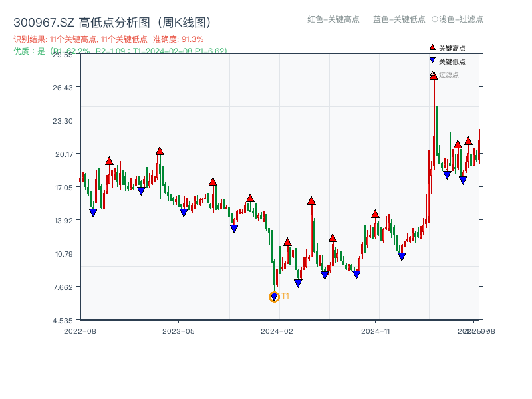Click red triangle icon beside 关键高点 legend
532x399 pixels.
(x=432, y=47)
